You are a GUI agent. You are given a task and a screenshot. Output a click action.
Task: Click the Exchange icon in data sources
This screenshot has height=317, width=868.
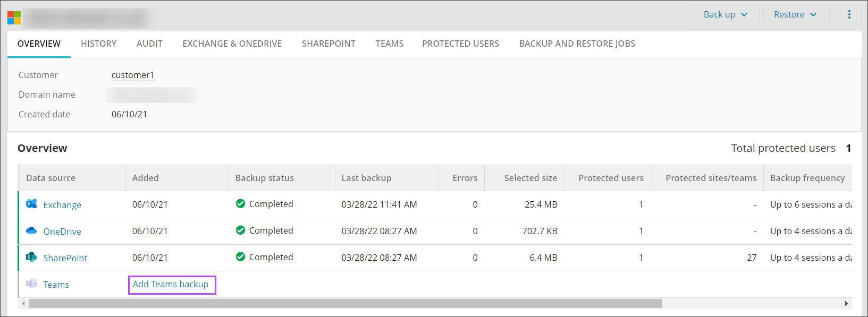31,204
